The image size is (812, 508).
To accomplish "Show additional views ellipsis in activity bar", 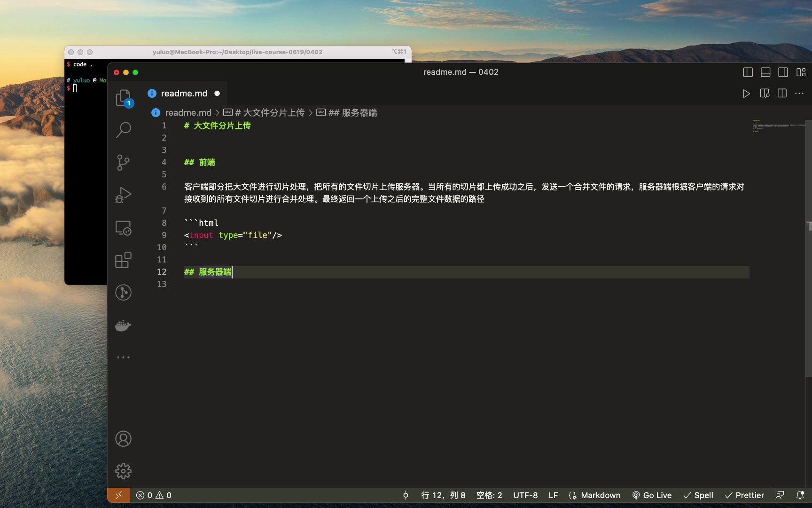I will [x=124, y=357].
